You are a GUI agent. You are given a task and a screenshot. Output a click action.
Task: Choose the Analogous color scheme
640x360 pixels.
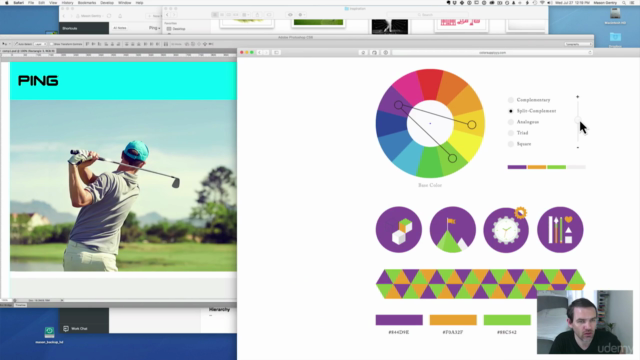(x=511, y=122)
